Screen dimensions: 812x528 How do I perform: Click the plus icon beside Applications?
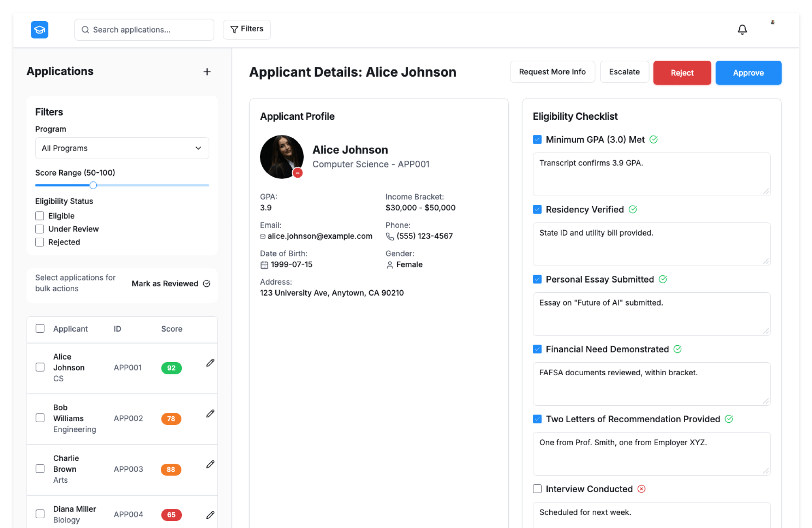tap(207, 72)
